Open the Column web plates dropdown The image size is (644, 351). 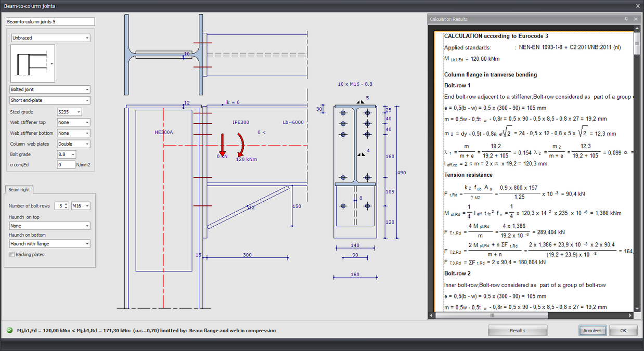pos(73,144)
